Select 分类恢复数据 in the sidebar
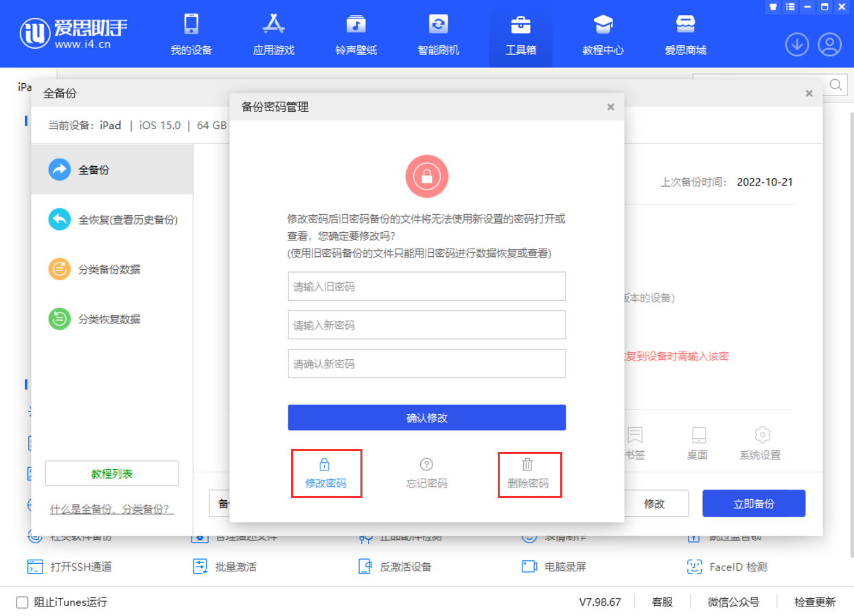 tap(109, 319)
